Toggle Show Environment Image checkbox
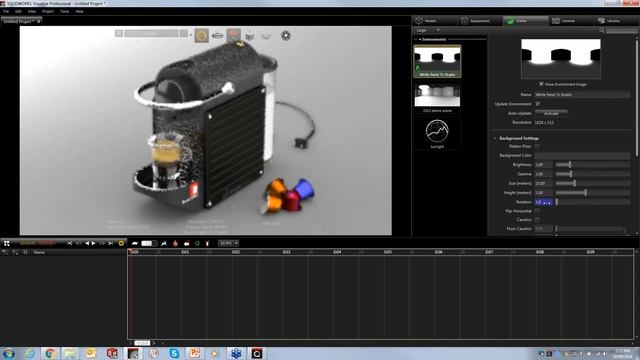Image resolution: width=640 pixels, height=360 pixels. coord(541,84)
